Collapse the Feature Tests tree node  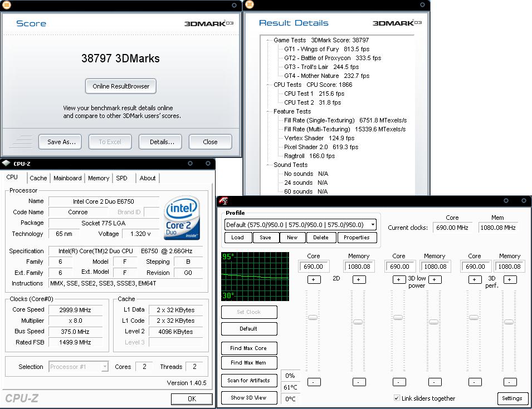268,111
